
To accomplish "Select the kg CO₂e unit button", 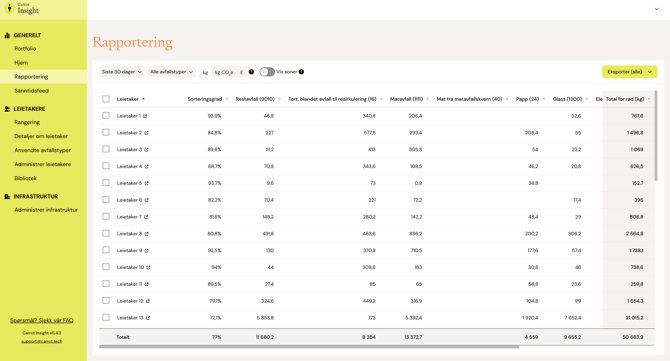I will click(224, 72).
